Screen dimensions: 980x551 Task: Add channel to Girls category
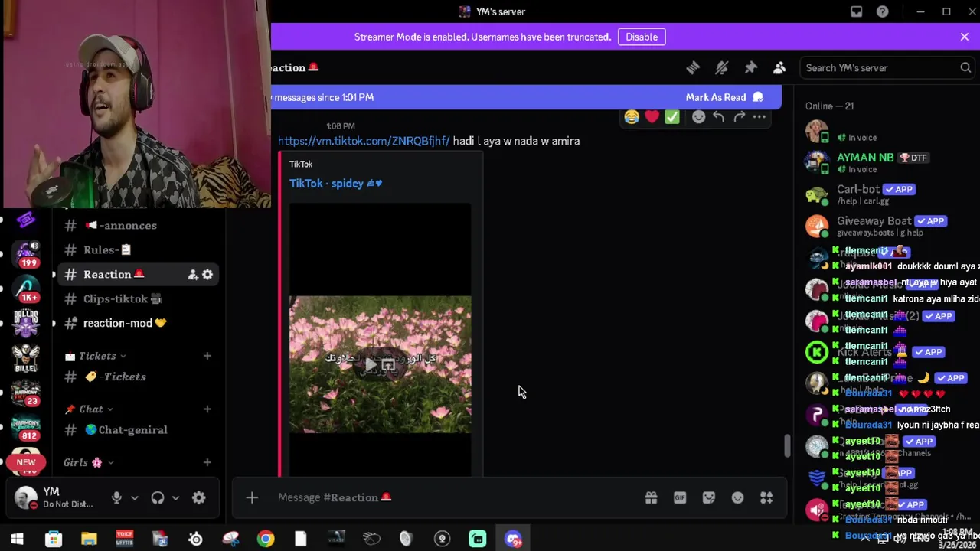click(207, 462)
